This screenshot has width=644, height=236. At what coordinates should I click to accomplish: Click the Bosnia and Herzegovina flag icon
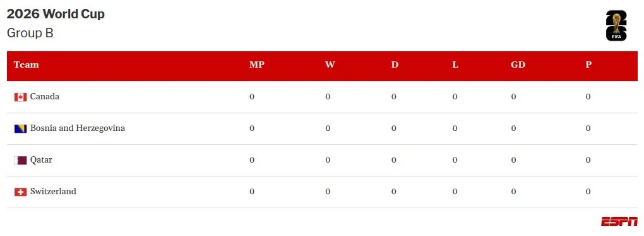point(21,129)
